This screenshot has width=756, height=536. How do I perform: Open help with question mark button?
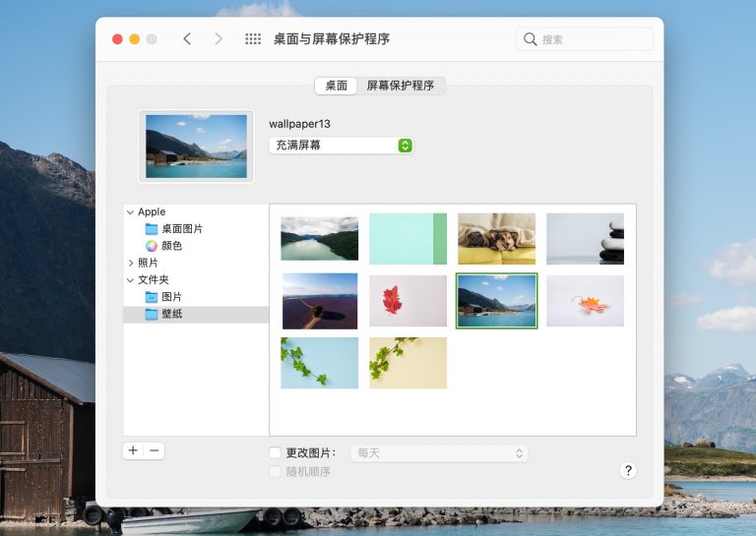click(628, 470)
